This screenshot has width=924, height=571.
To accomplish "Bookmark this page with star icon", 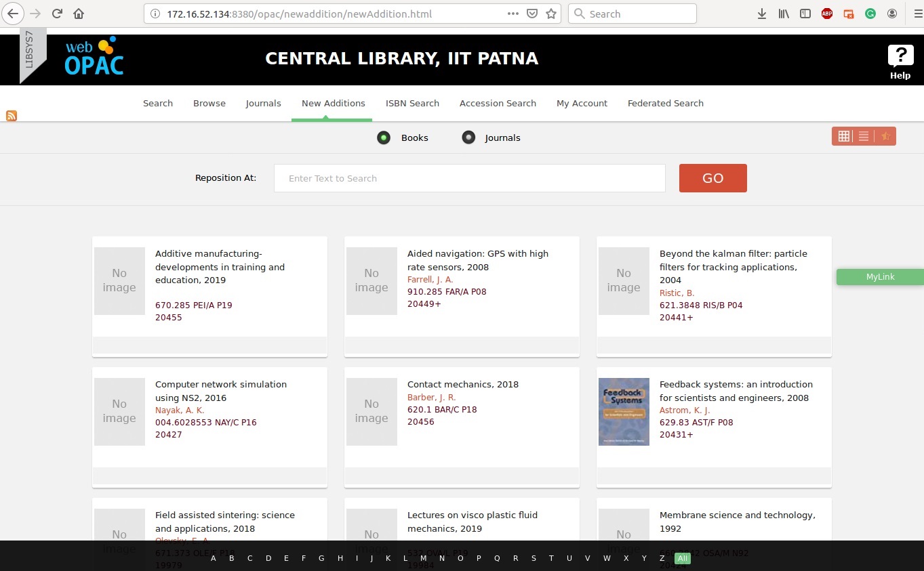I will tap(551, 14).
